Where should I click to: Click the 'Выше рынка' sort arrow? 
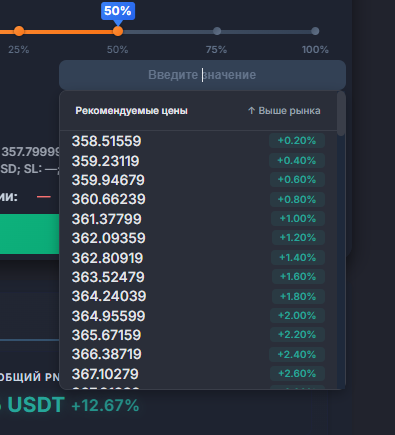pyautogui.click(x=251, y=111)
